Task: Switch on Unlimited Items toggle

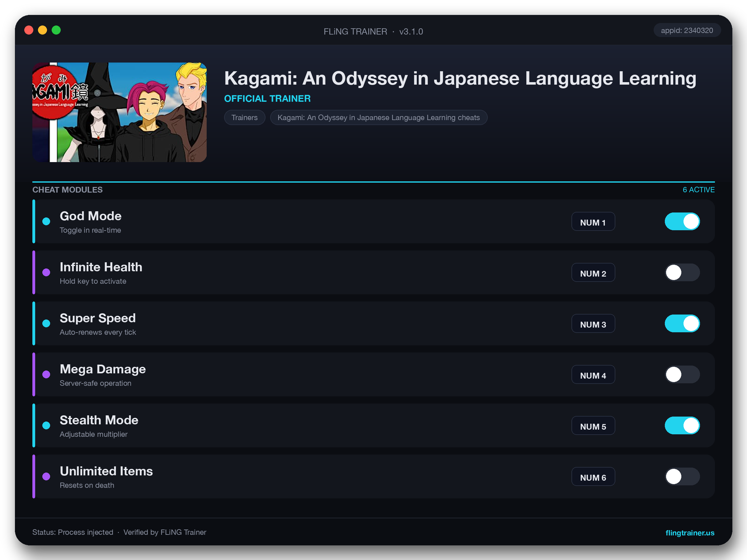Action: click(x=682, y=476)
